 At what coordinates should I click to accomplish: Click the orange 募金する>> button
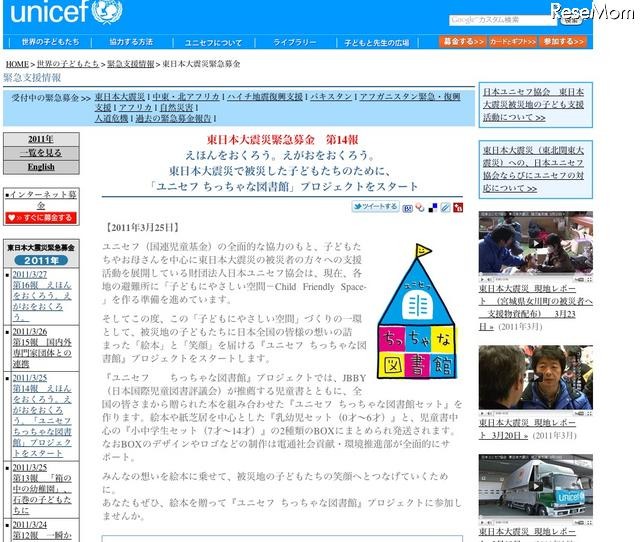coord(463,42)
